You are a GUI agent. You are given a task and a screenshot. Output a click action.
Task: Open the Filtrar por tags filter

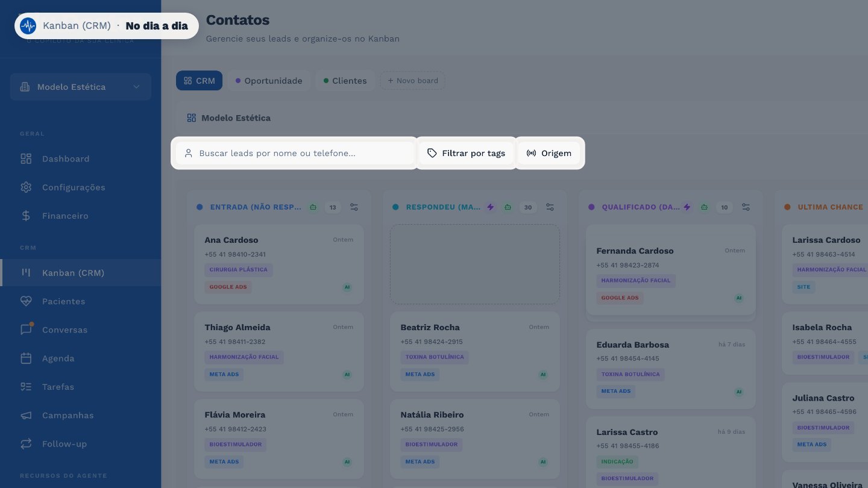tap(467, 153)
